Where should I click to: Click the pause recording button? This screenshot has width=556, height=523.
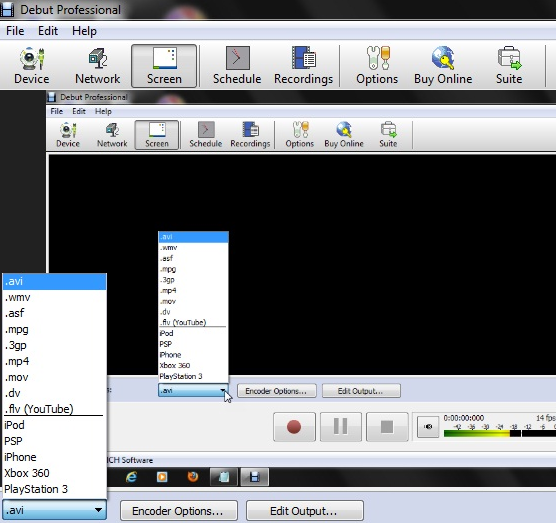(x=341, y=427)
